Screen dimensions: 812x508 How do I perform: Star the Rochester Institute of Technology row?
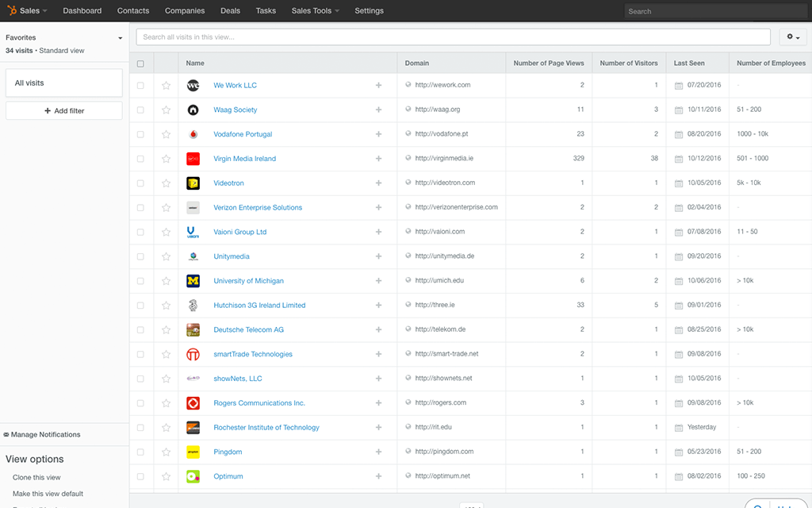[166, 428]
